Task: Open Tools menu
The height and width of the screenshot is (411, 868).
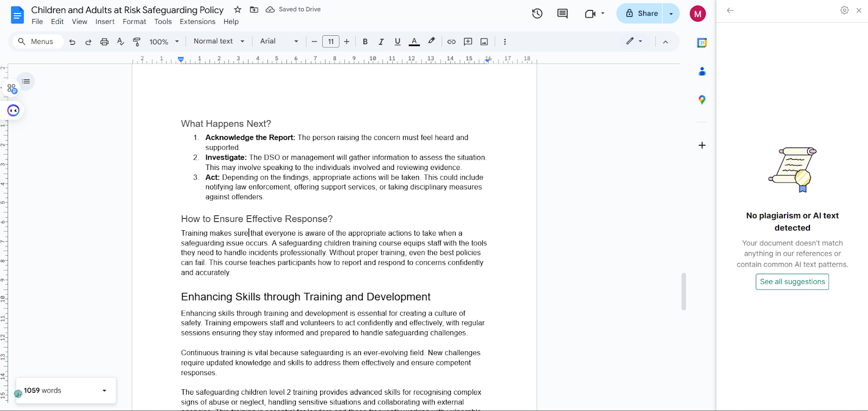Action: point(163,22)
